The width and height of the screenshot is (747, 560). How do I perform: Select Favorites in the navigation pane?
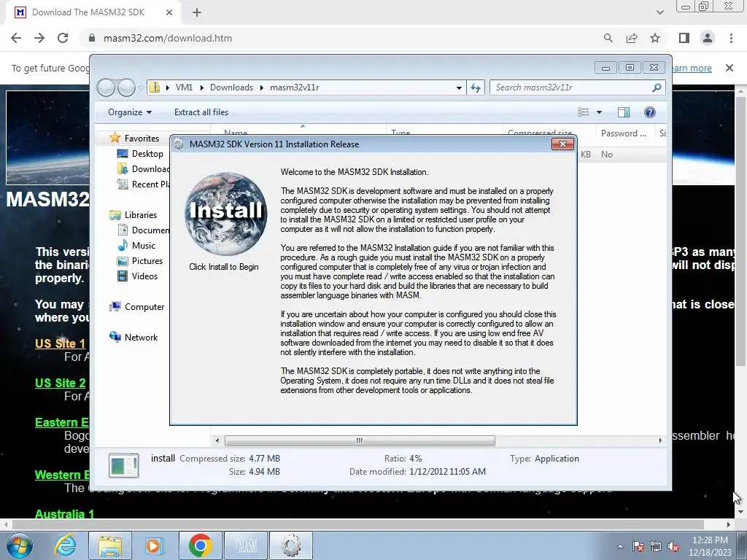click(142, 138)
